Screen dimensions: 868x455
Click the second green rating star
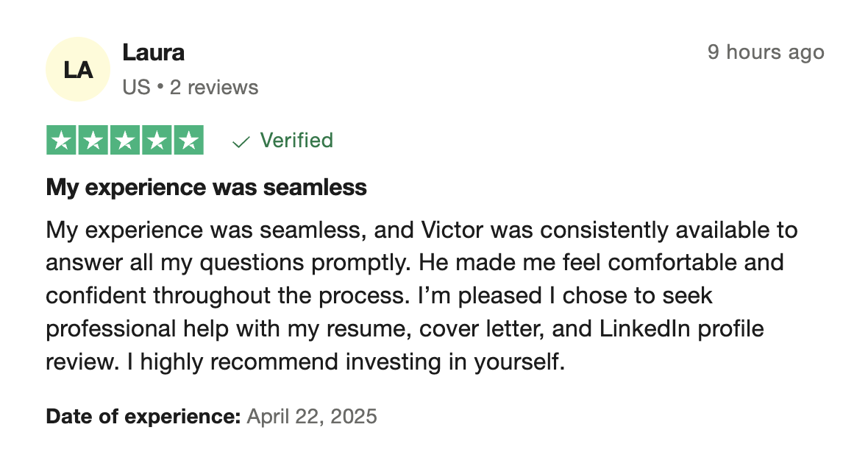(93, 140)
